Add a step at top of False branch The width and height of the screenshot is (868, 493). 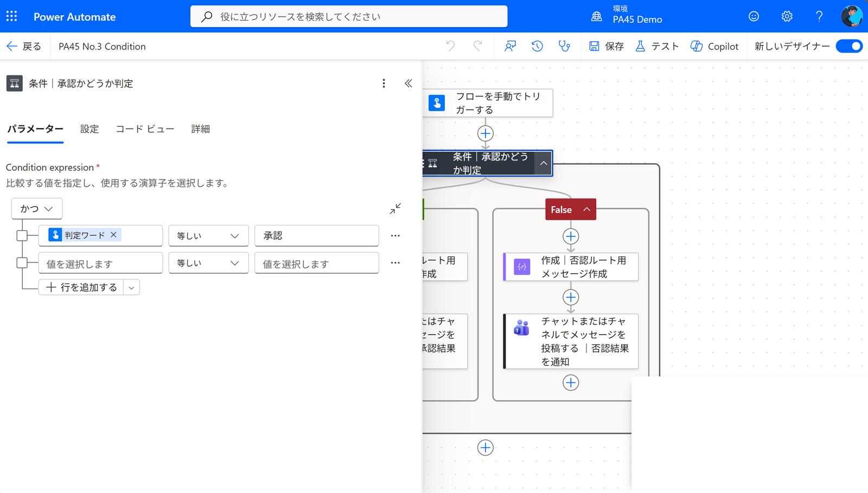pyautogui.click(x=571, y=236)
